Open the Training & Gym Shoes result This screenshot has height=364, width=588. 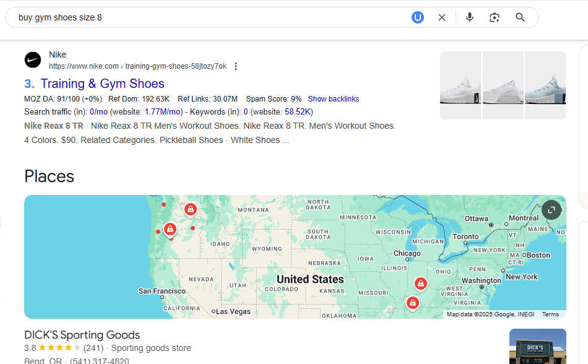[102, 84]
